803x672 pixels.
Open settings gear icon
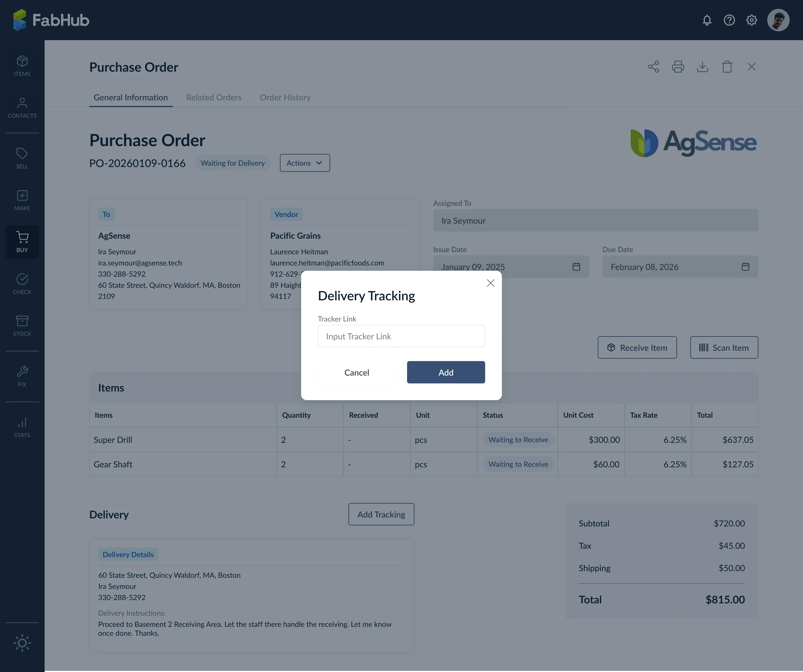pyautogui.click(x=751, y=20)
